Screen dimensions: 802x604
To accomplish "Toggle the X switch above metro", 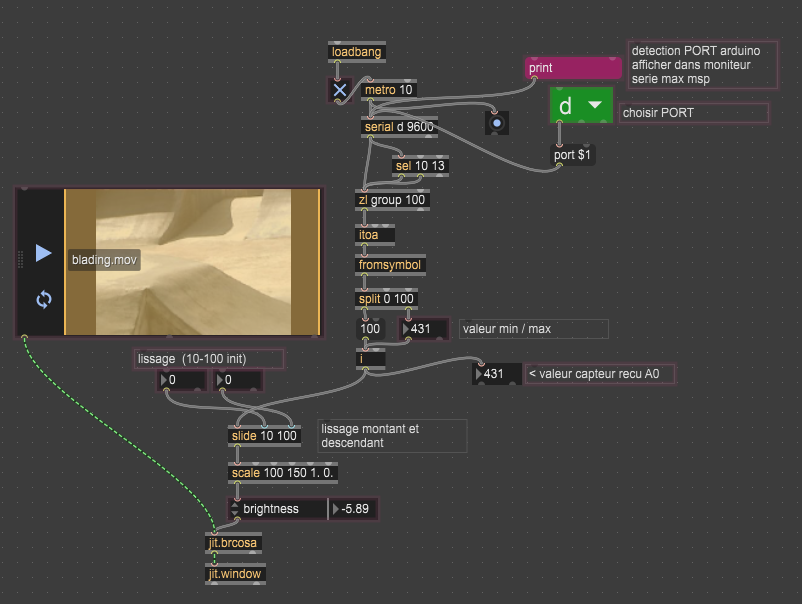I will pyautogui.click(x=340, y=90).
